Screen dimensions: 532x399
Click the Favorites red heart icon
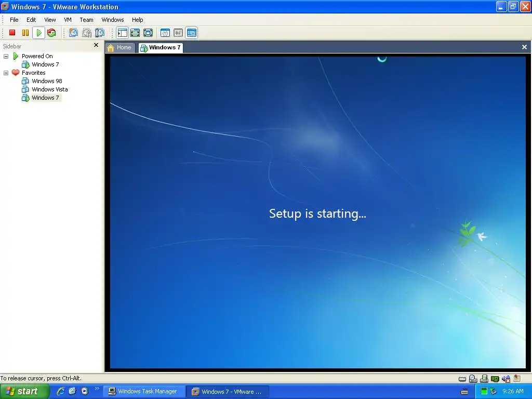click(15, 73)
